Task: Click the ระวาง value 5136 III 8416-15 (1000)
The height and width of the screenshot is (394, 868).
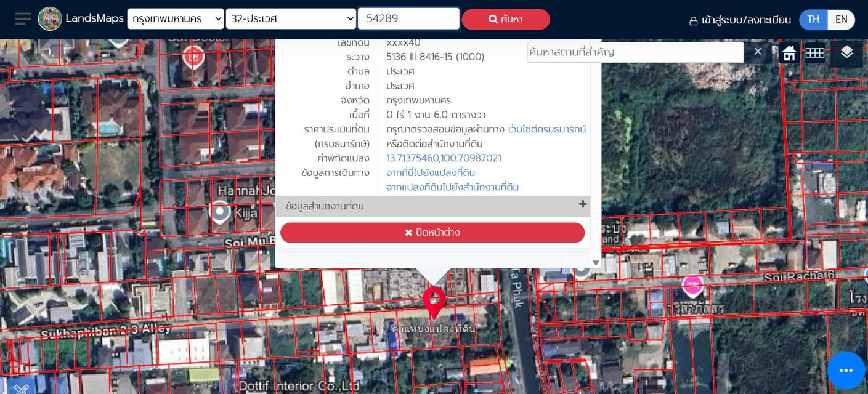Action: [x=435, y=57]
